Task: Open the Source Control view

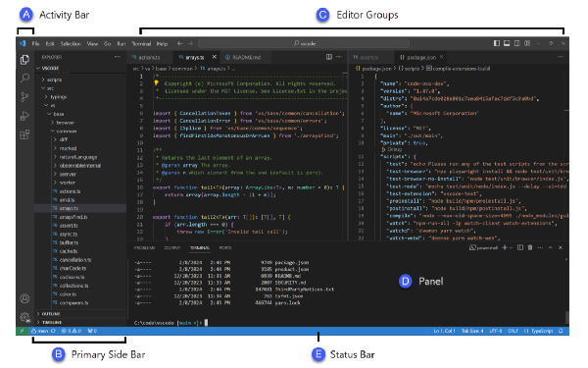Action: coord(24,97)
